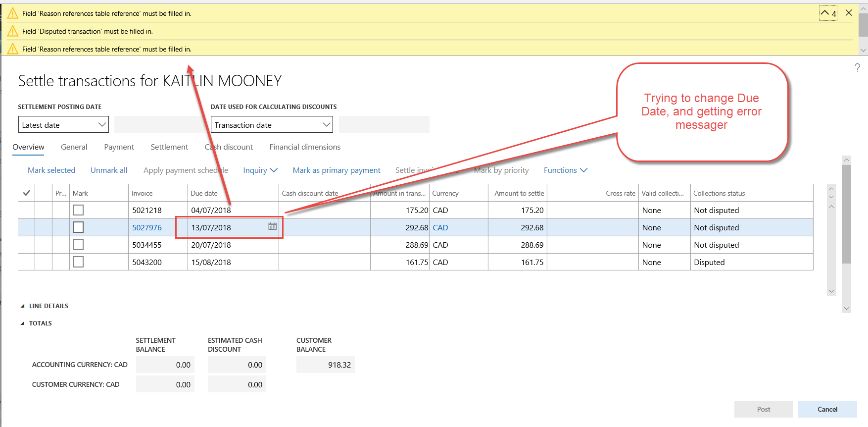Image resolution: width=868 pixels, height=427 pixels.
Task: Click the select-all checkmark column header
Action: [27, 193]
